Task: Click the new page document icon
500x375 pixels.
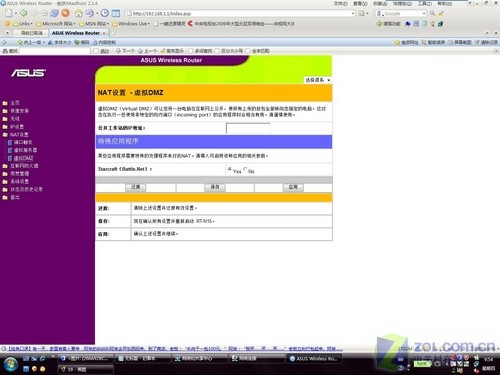Action: click(x=8, y=13)
